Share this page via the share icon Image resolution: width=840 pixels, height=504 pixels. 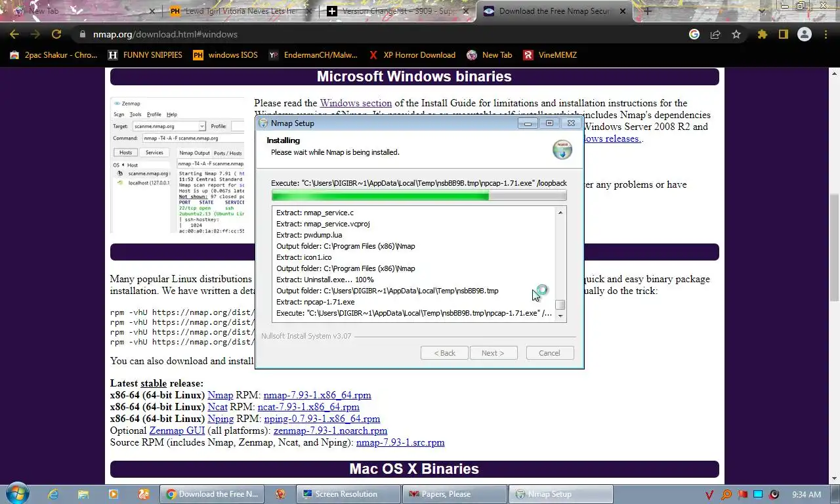tap(715, 34)
